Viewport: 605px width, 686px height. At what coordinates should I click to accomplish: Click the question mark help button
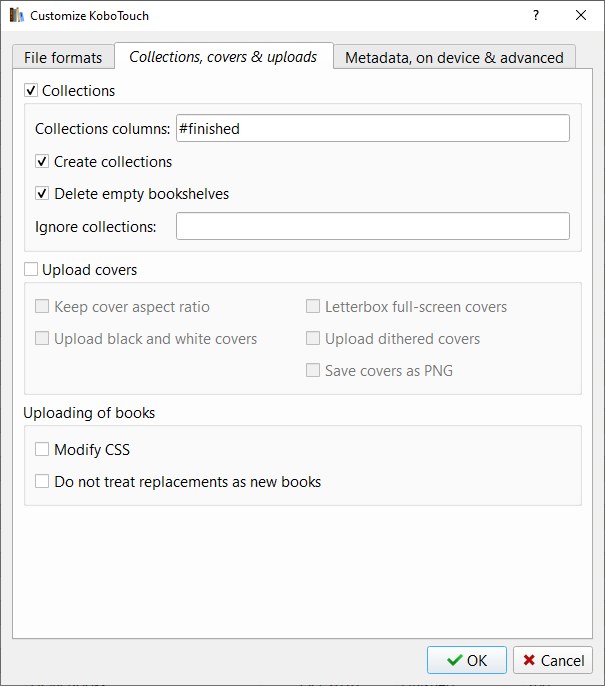536,16
